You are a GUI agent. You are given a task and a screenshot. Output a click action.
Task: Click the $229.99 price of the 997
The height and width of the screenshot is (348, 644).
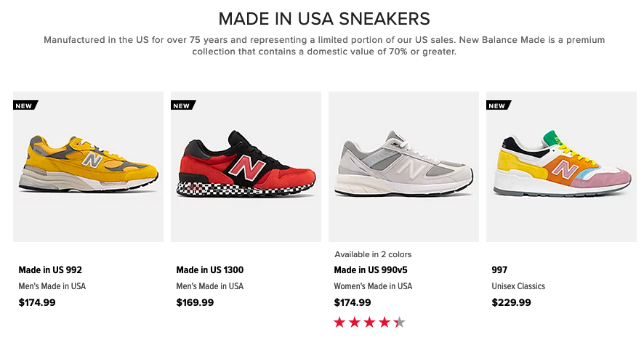coord(511,302)
